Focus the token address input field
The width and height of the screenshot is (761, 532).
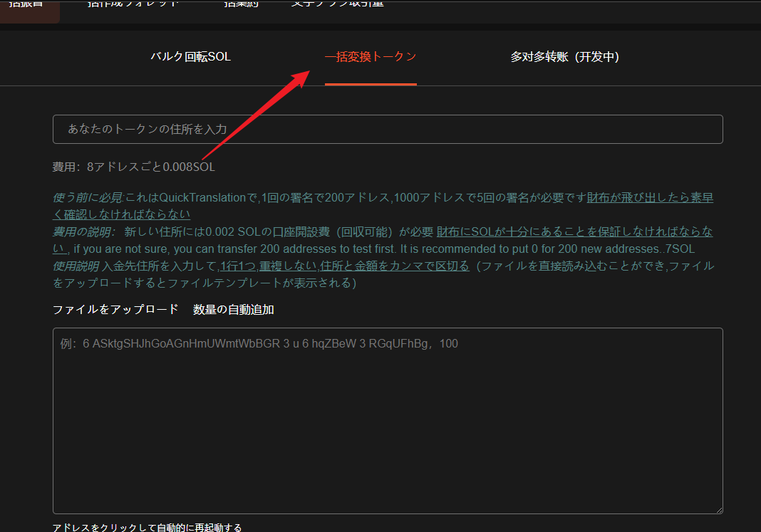click(x=388, y=129)
